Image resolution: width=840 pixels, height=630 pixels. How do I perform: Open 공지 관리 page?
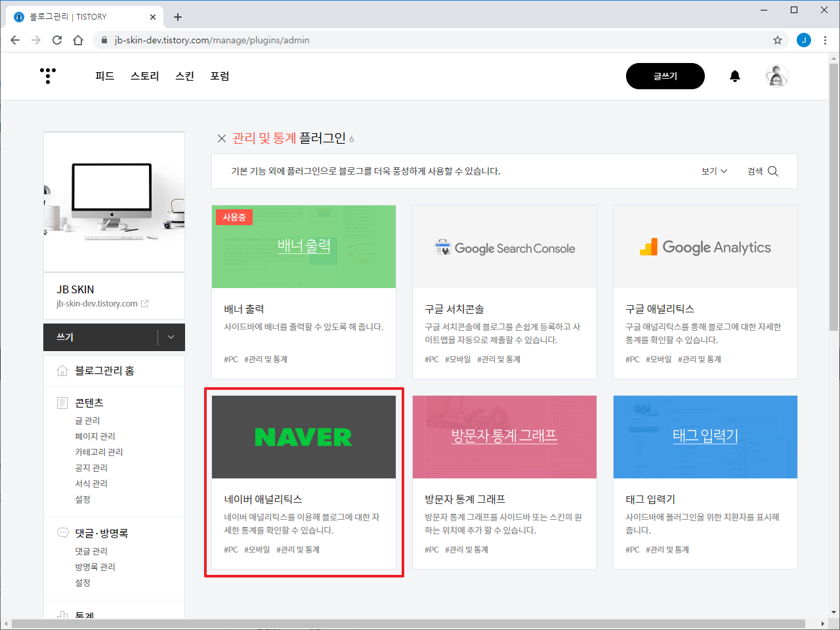(91, 468)
